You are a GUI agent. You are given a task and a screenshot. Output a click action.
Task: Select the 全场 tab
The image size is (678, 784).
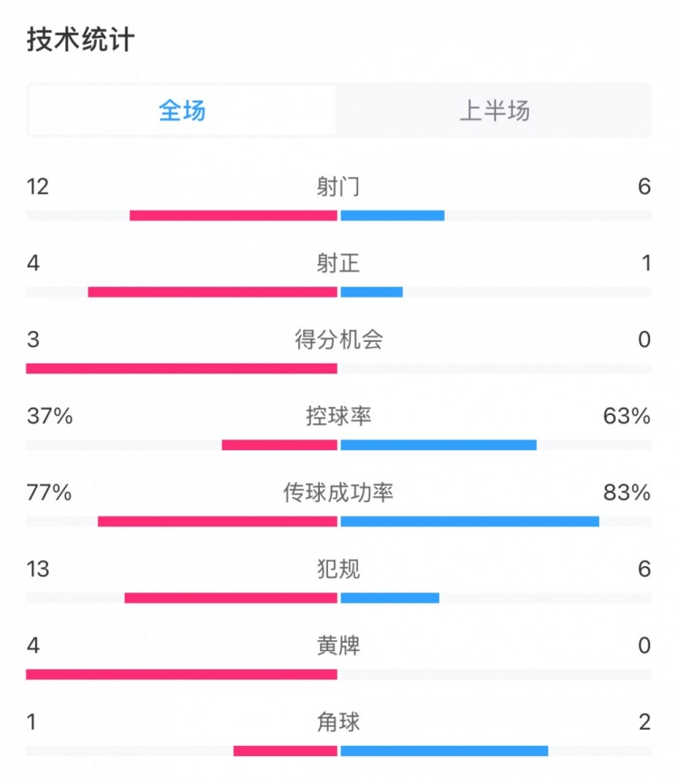[182, 110]
